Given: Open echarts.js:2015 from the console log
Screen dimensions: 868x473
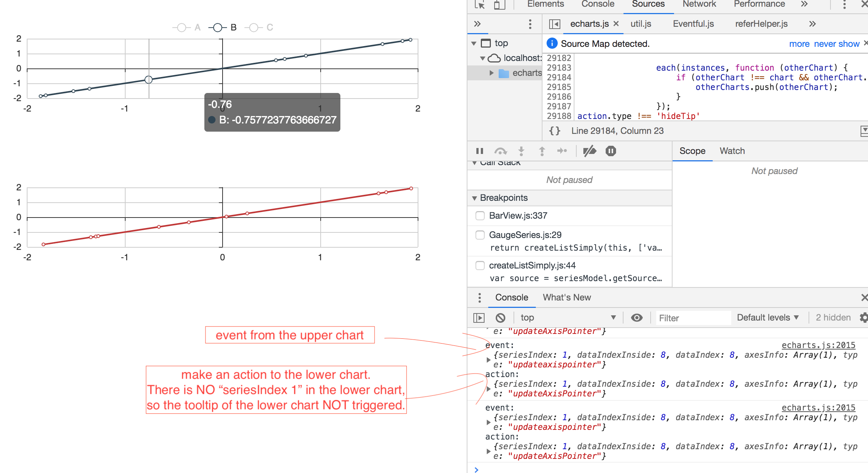Looking at the screenshot, I should click(818, 345).
